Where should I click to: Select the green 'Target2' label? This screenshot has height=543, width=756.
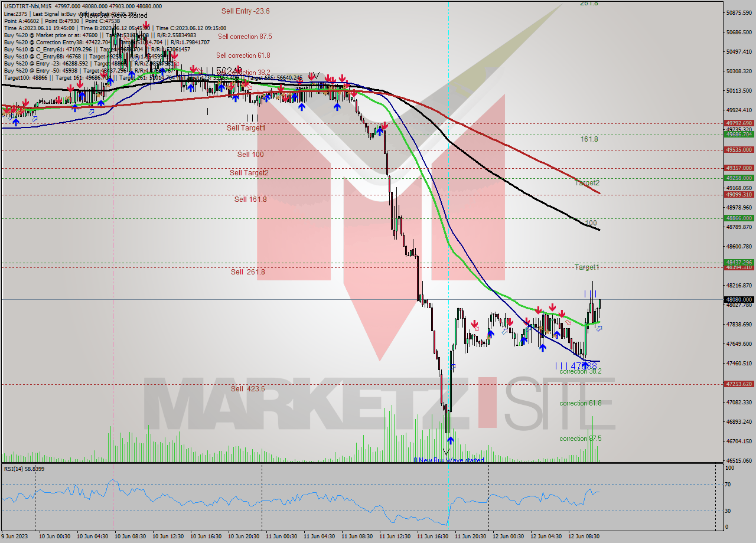pyautogui.click(x=587, y=183)
